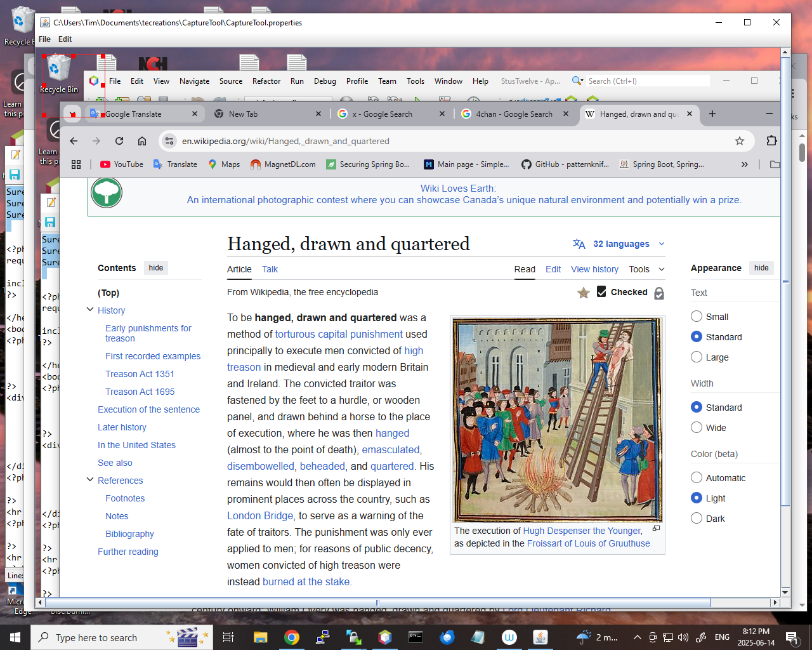Open the Edit menu of CaptureTool

tap(65, 39)
